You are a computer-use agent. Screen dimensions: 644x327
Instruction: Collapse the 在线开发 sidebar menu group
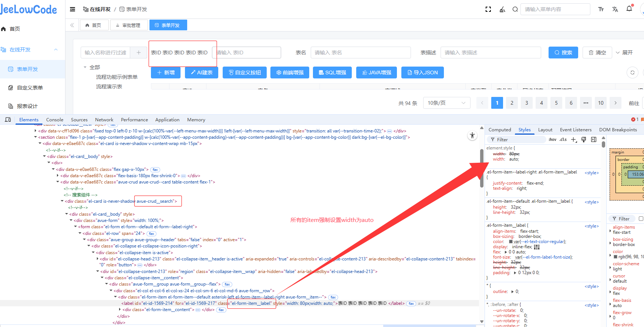click(56, 50)
